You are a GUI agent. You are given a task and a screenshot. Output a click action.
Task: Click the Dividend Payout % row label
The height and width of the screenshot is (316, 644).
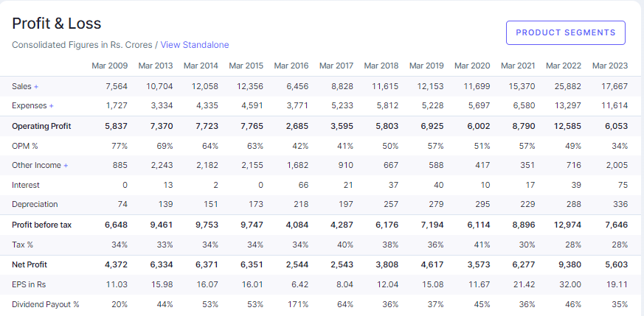point(45,304)
